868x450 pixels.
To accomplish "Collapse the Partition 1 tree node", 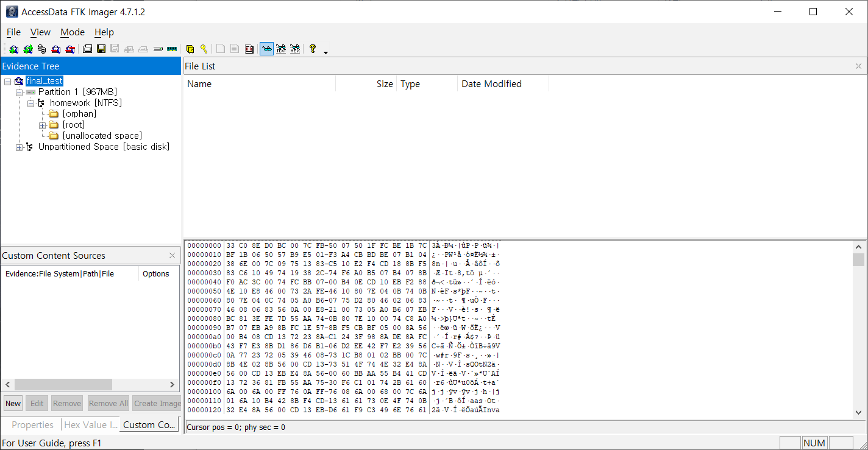I will (x=20, y=92).
